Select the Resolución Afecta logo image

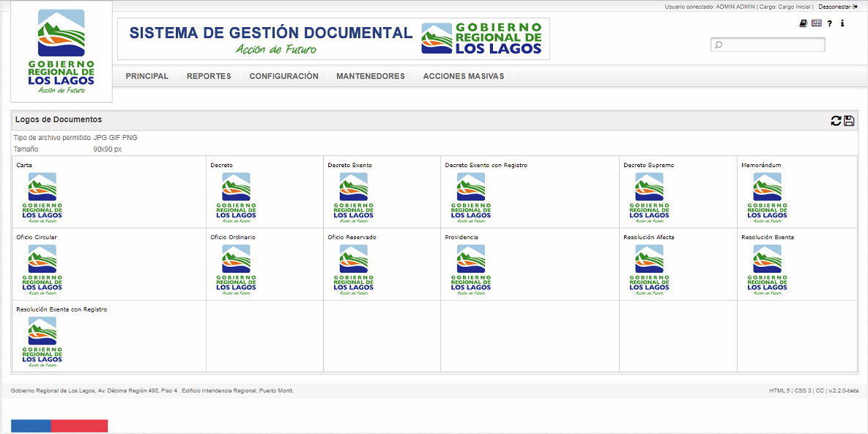pos(649,269)
